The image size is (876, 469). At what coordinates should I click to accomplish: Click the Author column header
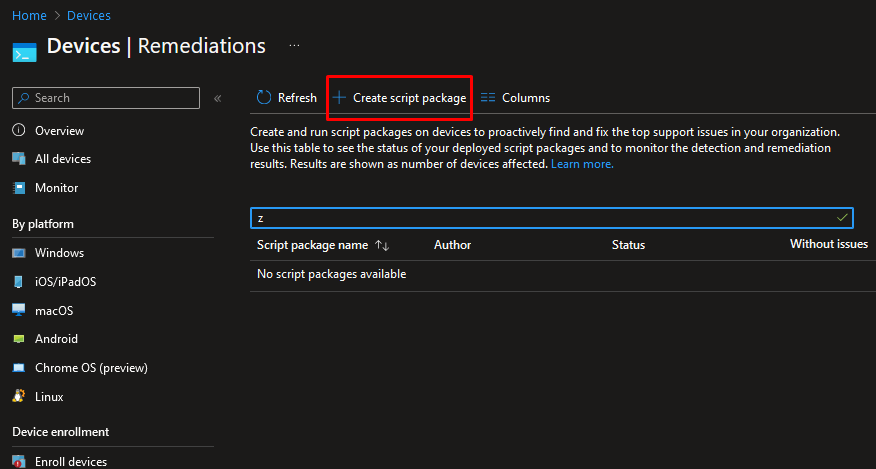[453, 245]
